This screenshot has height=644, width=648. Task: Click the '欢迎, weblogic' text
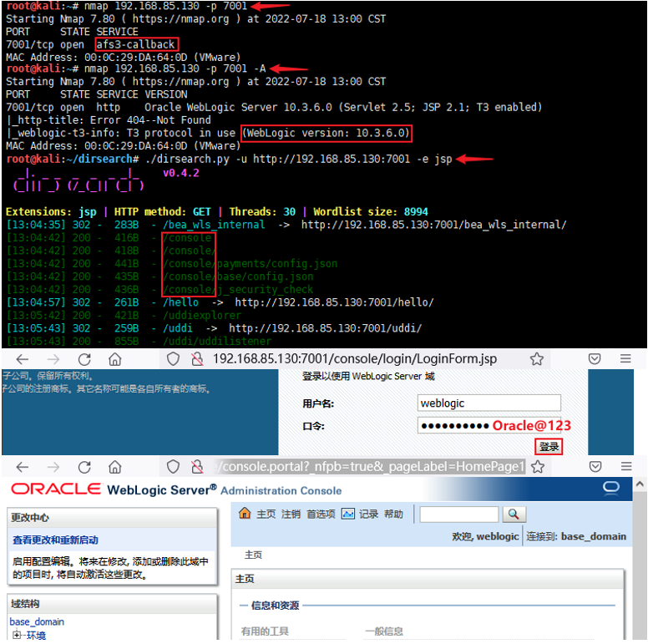pyautogui.click(x=485, y=536)
